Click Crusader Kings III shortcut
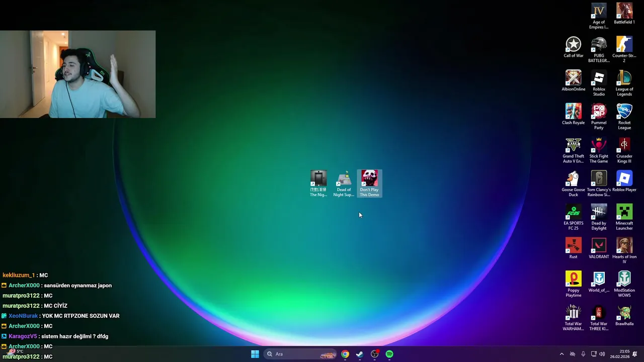644x362 pixels. (624, 150)
